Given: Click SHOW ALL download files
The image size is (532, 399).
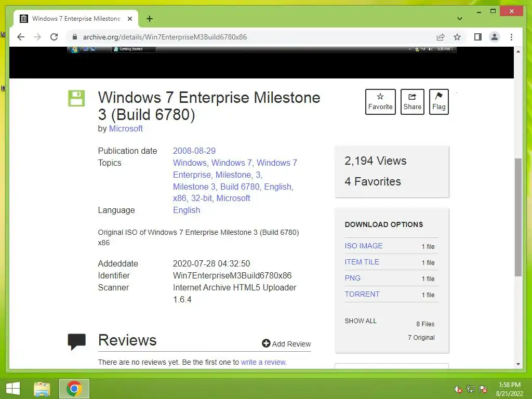Looking at the screenshot, I should [361, 321].
